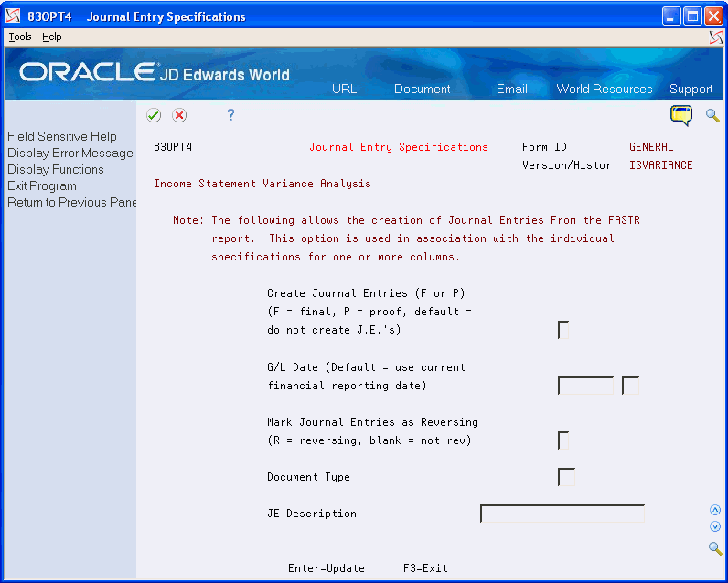Click the bottom-right magnifying glass icon

click(715, 548)
